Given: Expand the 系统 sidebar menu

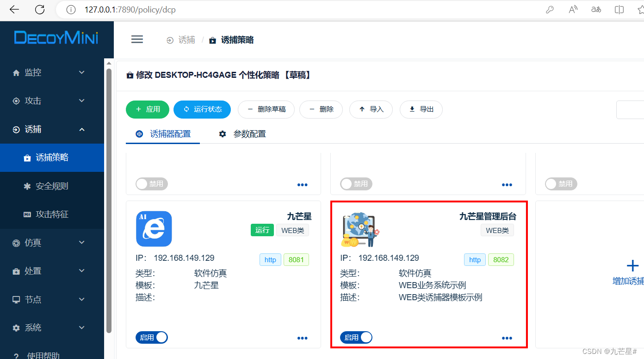Looking at the screenshot, I should click(52, 328).
